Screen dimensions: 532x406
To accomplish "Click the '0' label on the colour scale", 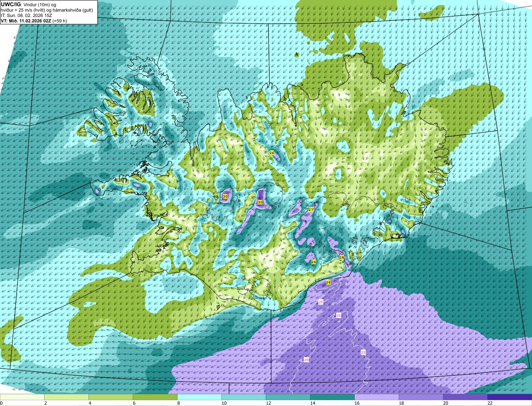I will (1, 403).
